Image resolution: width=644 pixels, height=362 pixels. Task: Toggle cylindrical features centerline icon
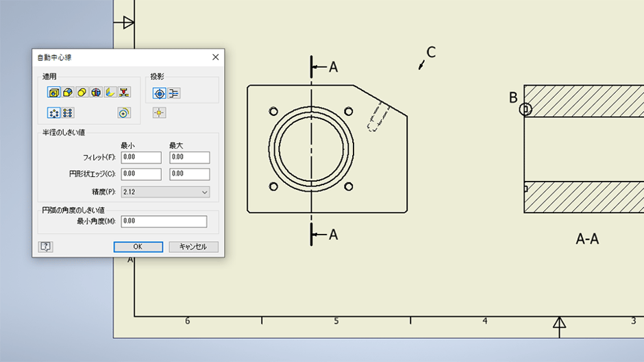point(82,93)
